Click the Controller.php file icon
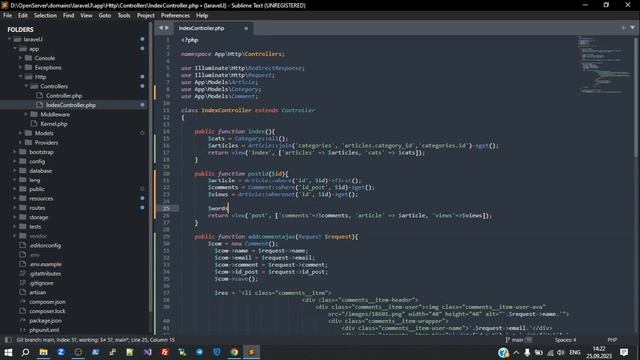This screenshot has height=360, width=640. coord(40,96)
